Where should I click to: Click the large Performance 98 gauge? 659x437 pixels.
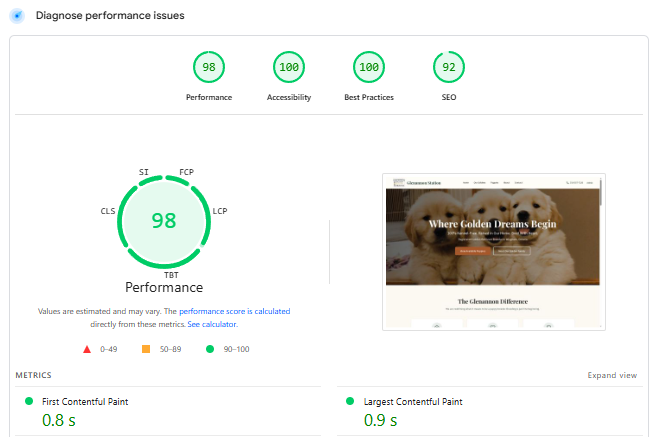(x=164, y=221)
